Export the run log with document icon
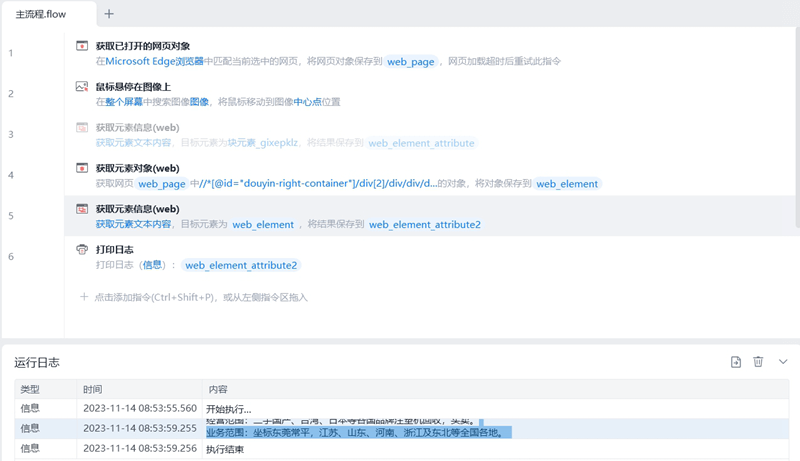The width and height of the screenshot is (800, 461). coord(736,362)
